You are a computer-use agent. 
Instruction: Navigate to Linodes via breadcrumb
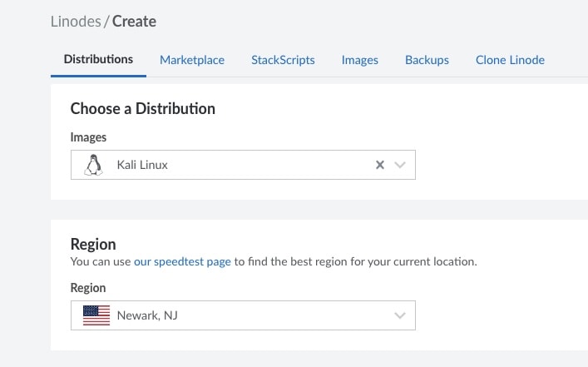coord(75,21)
